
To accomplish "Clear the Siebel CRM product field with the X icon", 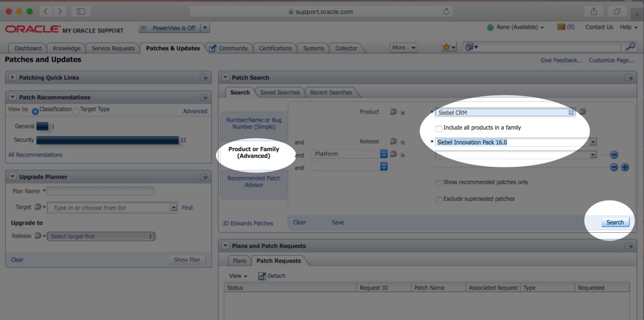I will pos(571,112).
